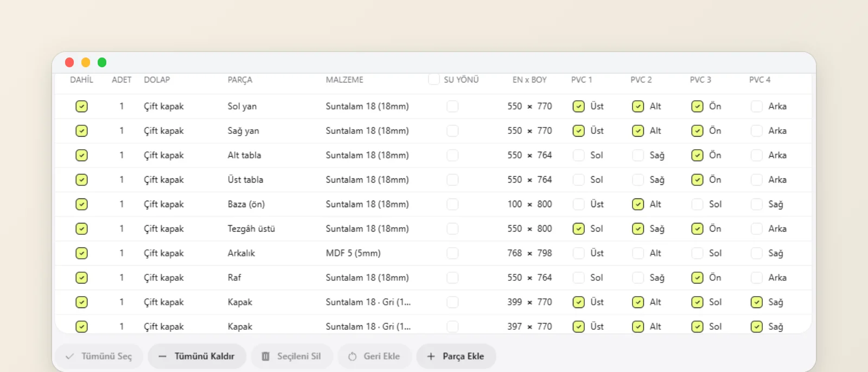Check PVC 4 Arka for Sol yan
This screenshot has height=372, width=868.
click(x=757, y=106)
